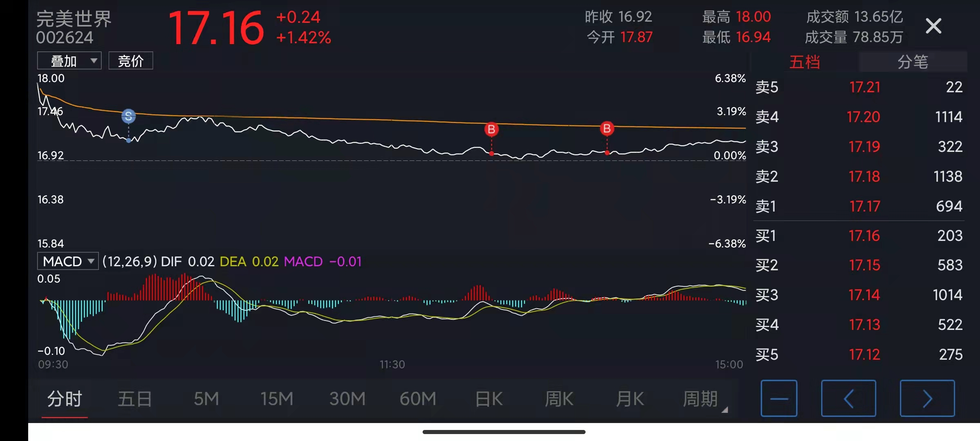The width and height of the screenshot is (980, 441).
Task: Click the left arrow previous button
Action: click(849, 399)
